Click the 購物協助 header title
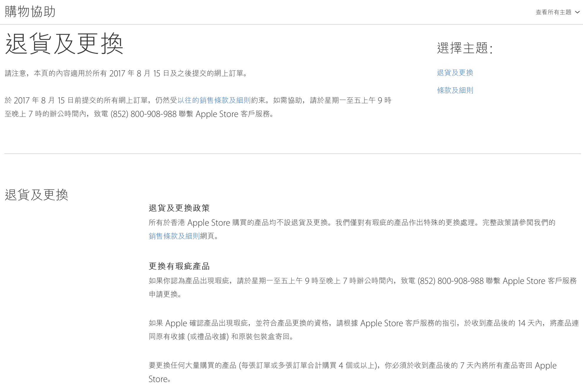This screenshot has height=392, width=583. click(x=30, y=12)
